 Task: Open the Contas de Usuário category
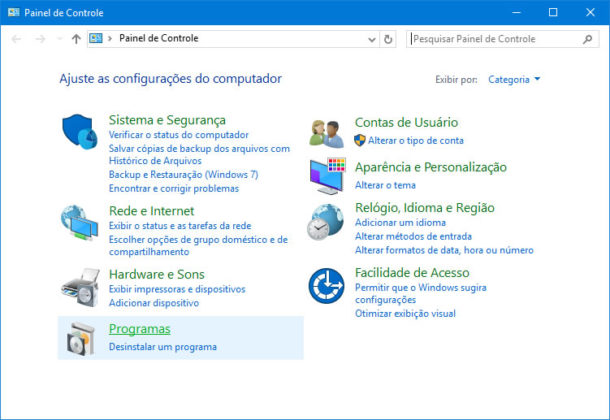(406, 122)
